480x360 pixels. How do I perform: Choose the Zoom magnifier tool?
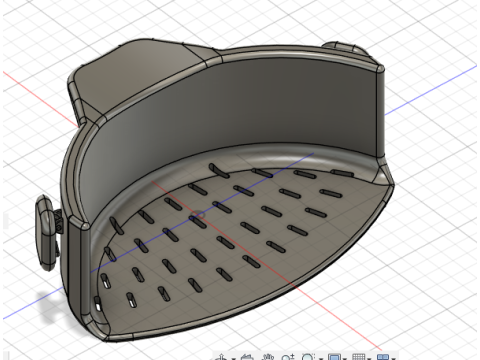(x=288, y=357)
